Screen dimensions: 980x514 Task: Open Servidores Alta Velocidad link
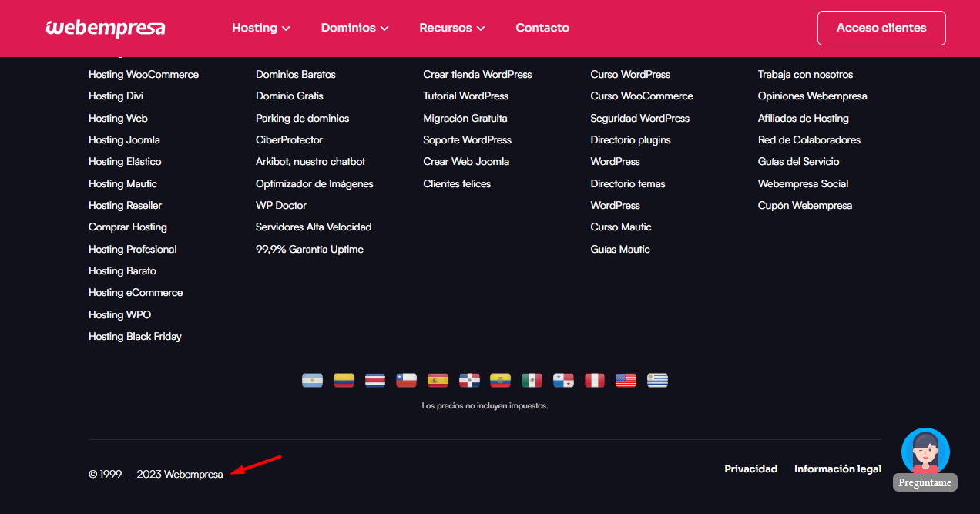(314, 227)
